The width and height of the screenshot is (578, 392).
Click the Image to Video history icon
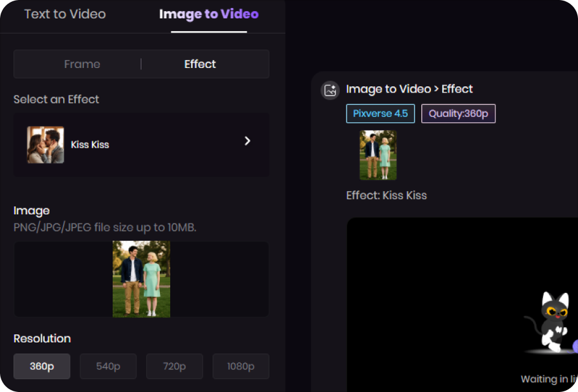pyautogui.click(x=330, y=91)
